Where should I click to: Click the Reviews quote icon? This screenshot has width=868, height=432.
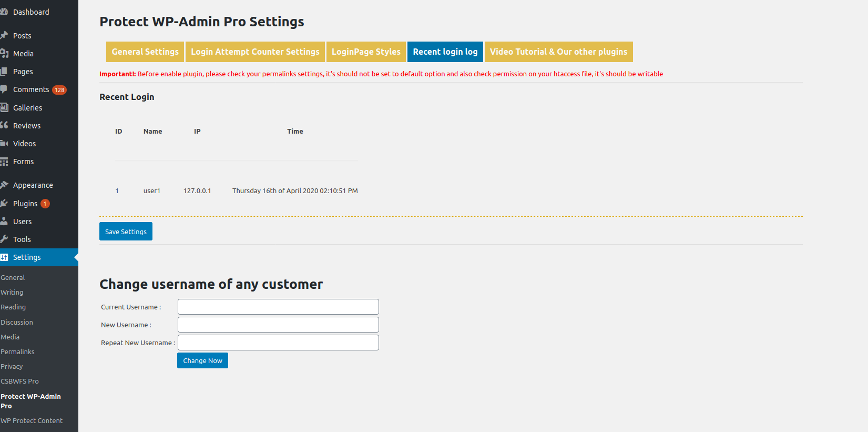4,125
